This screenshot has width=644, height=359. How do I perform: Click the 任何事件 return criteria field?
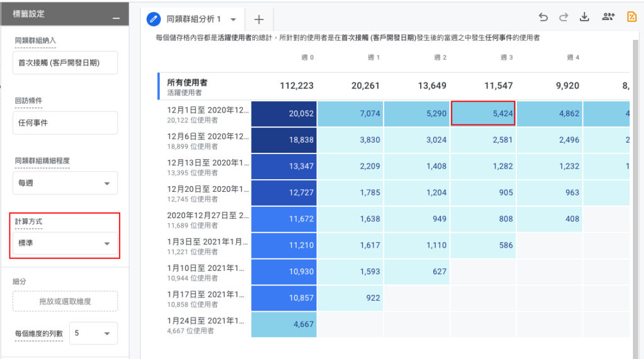coord(65,123)
